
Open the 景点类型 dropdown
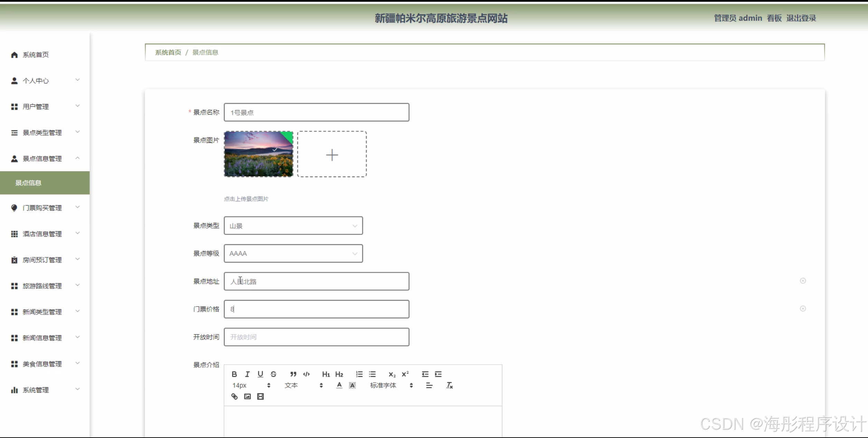point(293,226)
